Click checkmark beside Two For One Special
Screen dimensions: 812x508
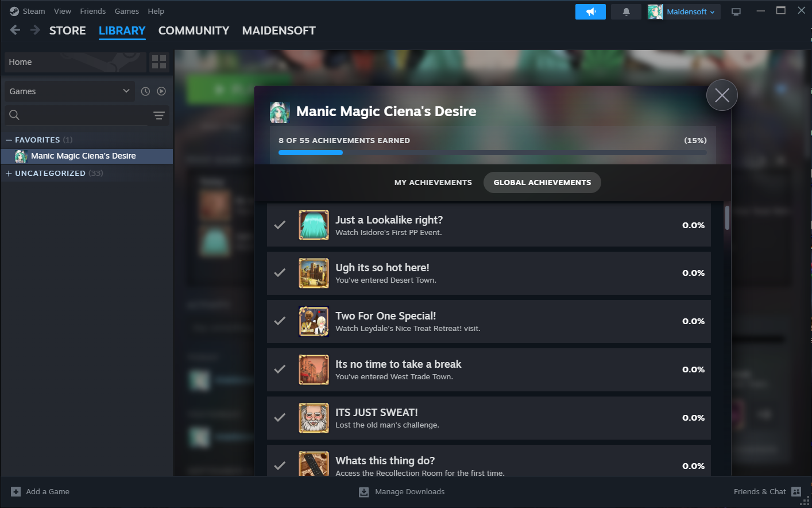[x=280, y=321]
